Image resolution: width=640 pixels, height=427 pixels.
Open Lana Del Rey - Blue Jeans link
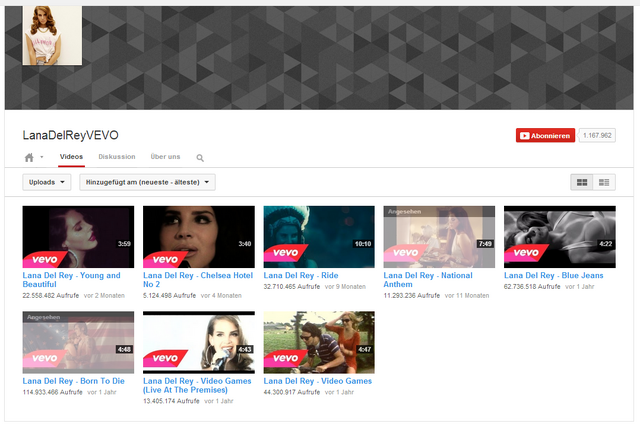(553, 276)
